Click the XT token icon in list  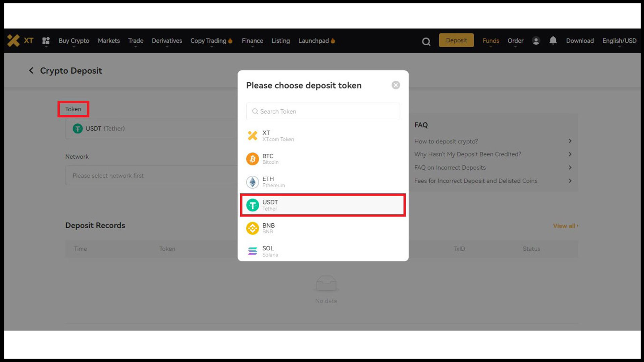[x=253, y=136]
